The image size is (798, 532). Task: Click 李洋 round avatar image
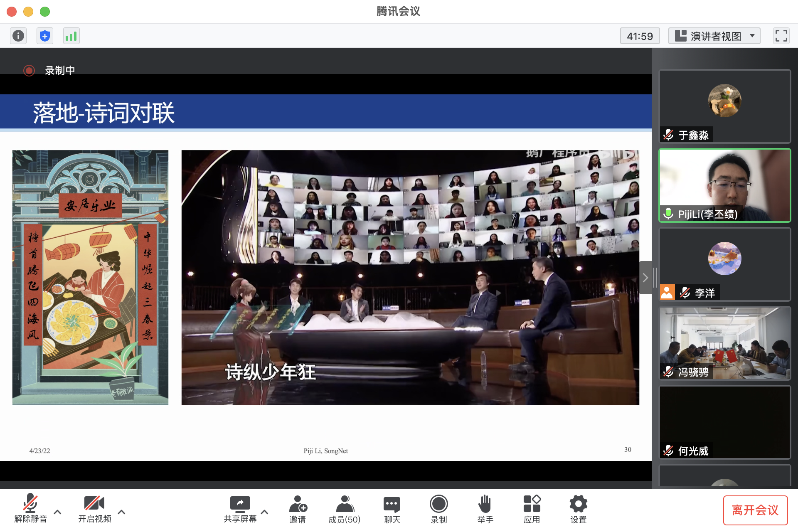pyautogui.click(x=724, y=259)
